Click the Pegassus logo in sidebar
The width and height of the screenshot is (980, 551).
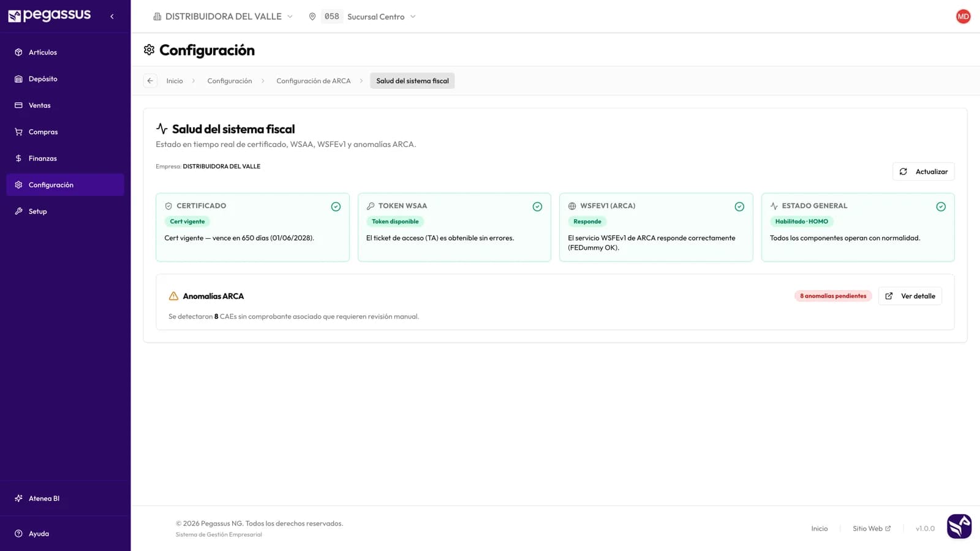(x=49, y=15)
